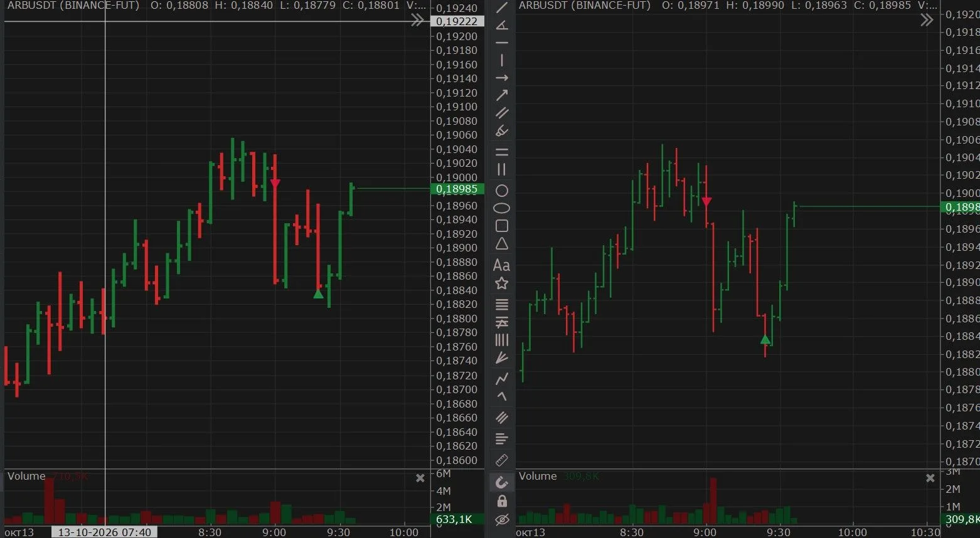Select the Aa text label tool
Screen dimensions: 980x538
click(x=501, y=265)
